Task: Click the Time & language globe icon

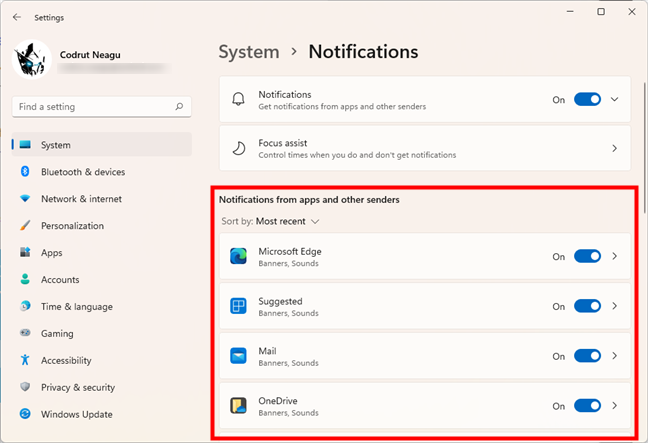Action: pyautogui.click(x=25, y=306)
